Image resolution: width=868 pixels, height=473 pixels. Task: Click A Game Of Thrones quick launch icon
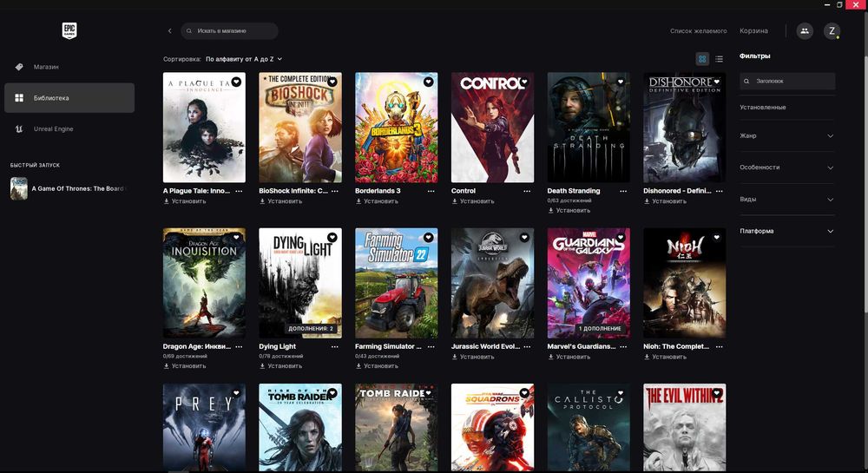click(19, 188)
